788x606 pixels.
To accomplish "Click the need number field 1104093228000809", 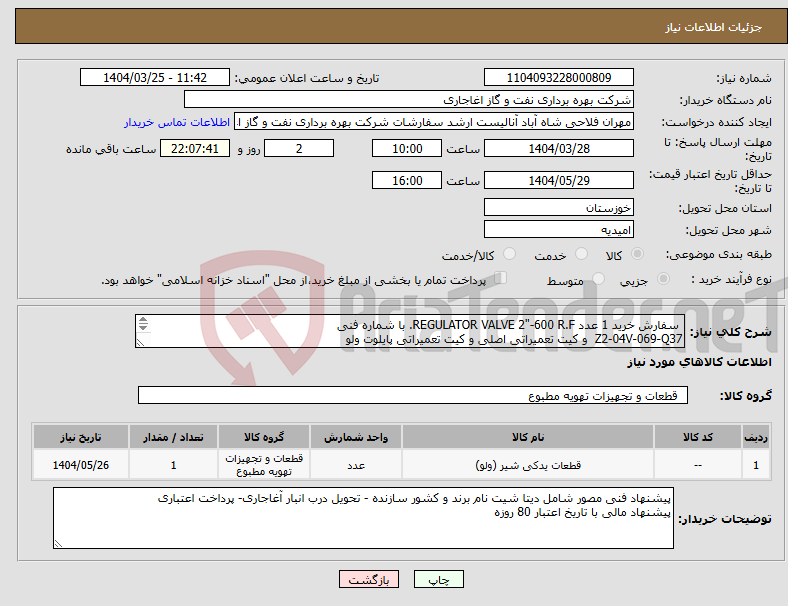I will coord(558,77).
